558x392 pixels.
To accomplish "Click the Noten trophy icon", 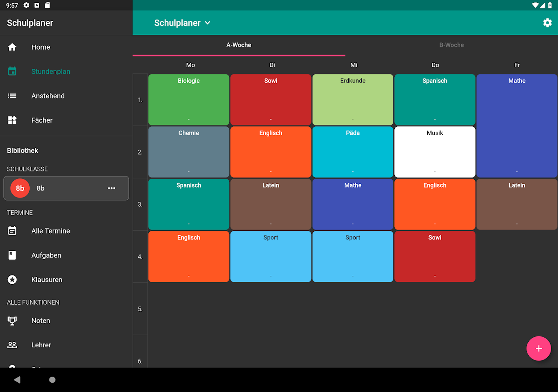I will tap(13, 320).
